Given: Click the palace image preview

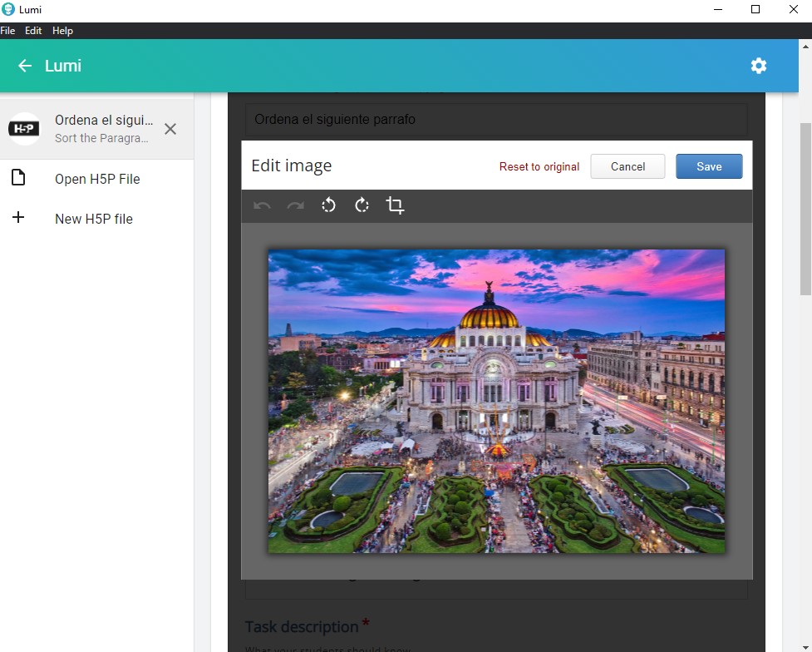Looking at the screenshot, I should pos(496,401).
